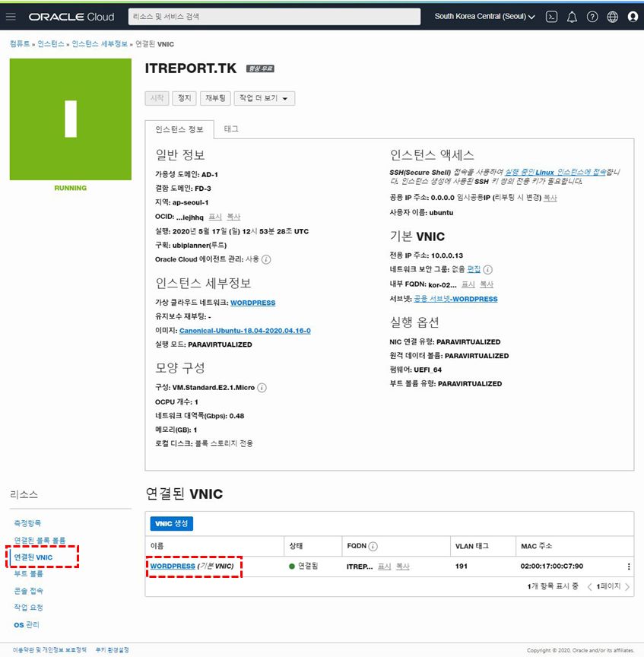Click the VLAN tag value 191
644x657 pixels.
pos(462,567)
